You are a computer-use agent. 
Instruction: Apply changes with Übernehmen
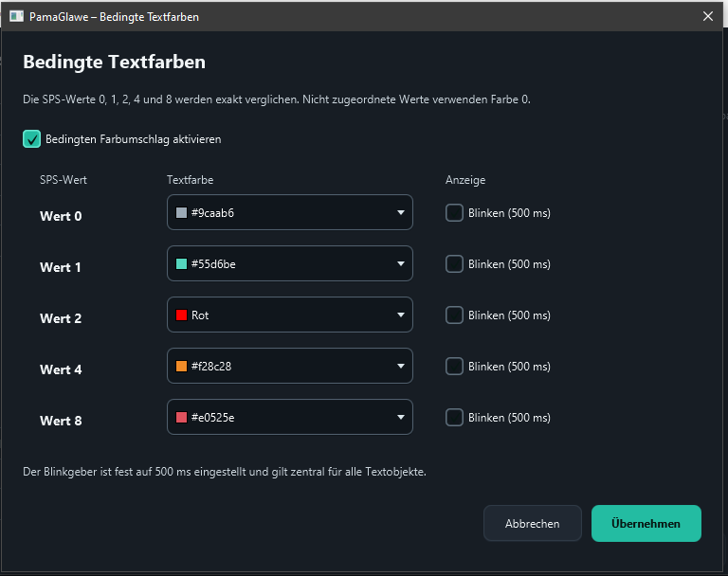646,523
